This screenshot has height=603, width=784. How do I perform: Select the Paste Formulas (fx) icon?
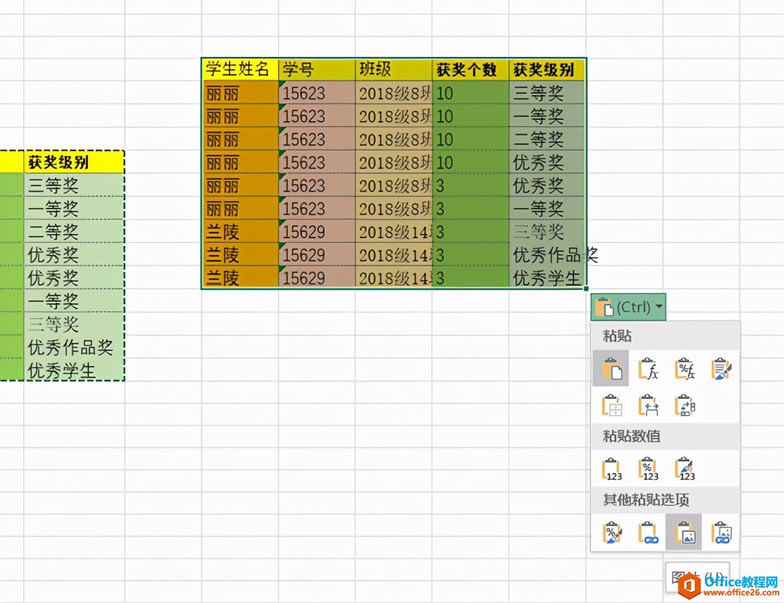click(648, 368)
